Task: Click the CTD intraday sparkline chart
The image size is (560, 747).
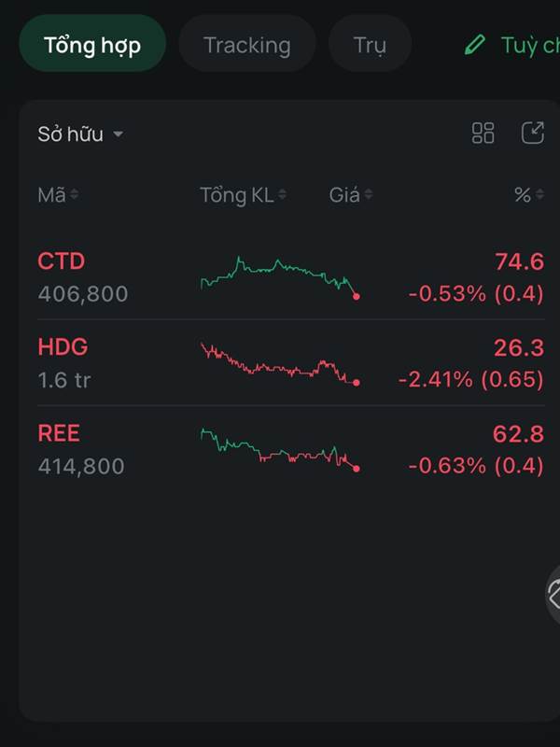Action: (x=279, y=275)
